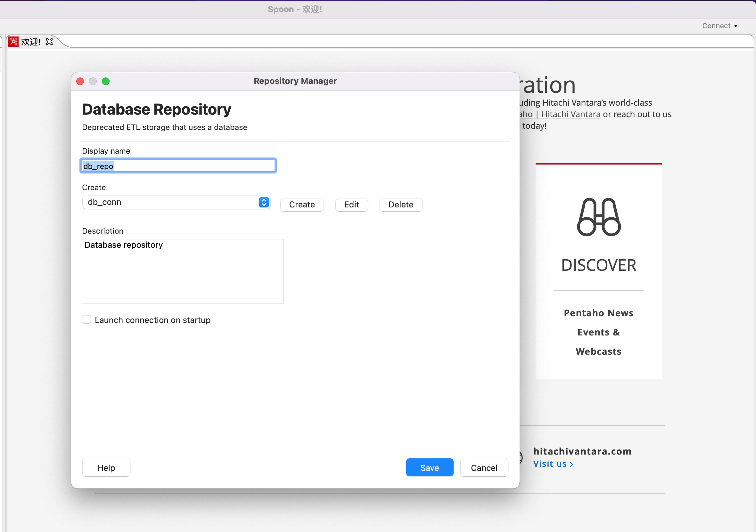
Task: Open the db_conn connection dropdown
Action: click(171, 202)
